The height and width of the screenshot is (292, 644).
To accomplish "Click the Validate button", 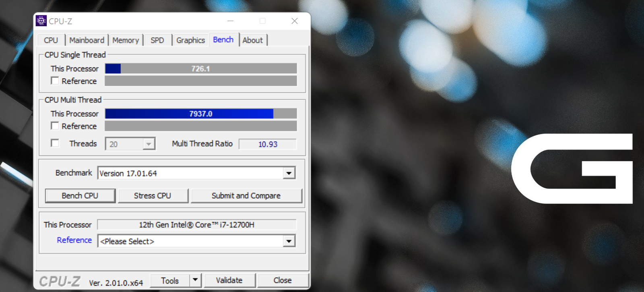I will (x=229, y=280).
